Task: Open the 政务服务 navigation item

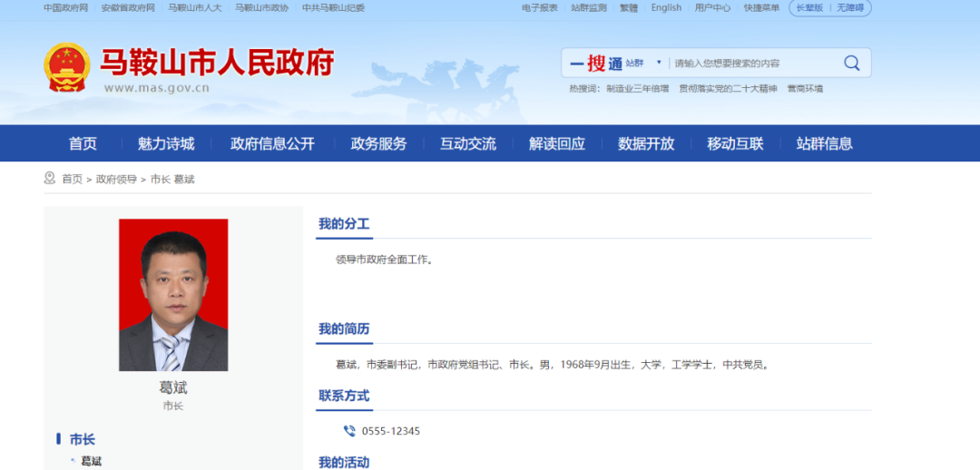Action: (x=378, y=143)
